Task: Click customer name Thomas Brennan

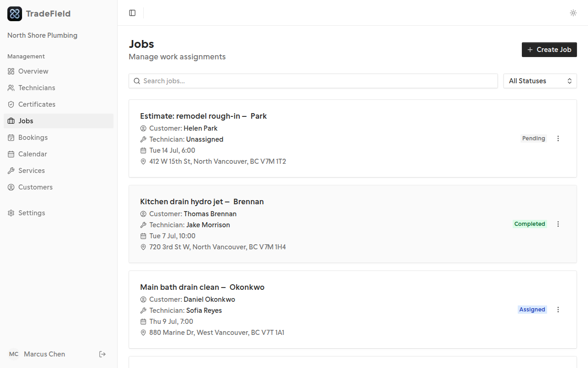Action: click(210, 214)
